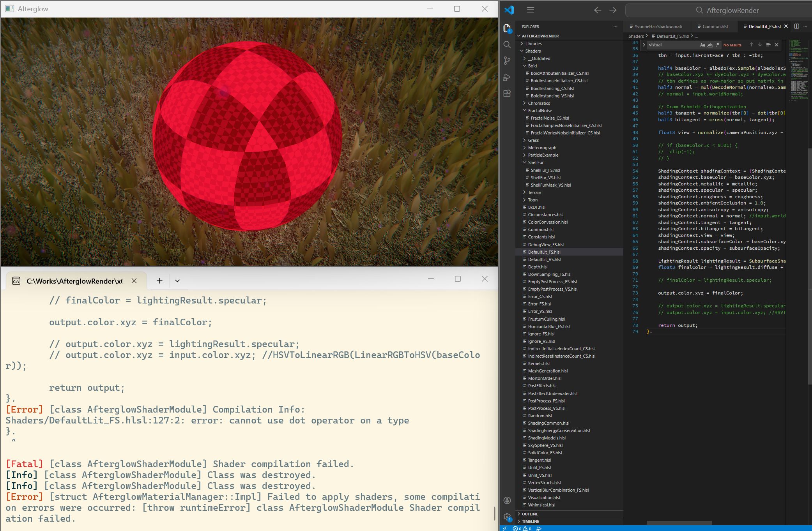Jump to next match with the down arrow

[x=759, y=45]
